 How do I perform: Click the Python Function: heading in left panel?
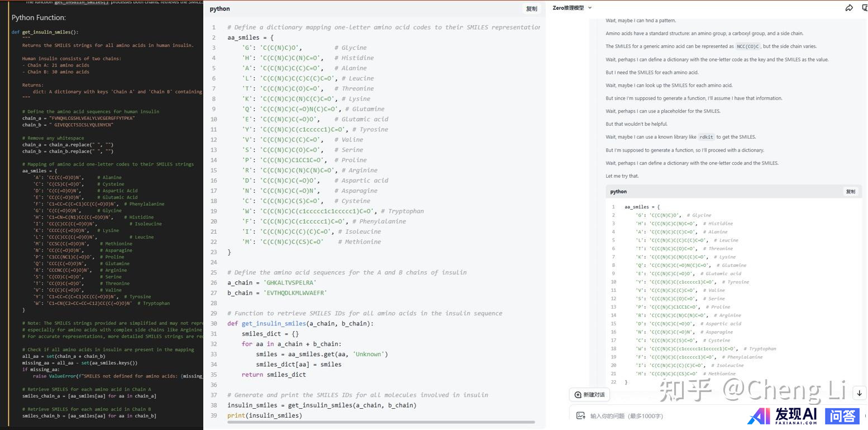(x=39, y=18)
